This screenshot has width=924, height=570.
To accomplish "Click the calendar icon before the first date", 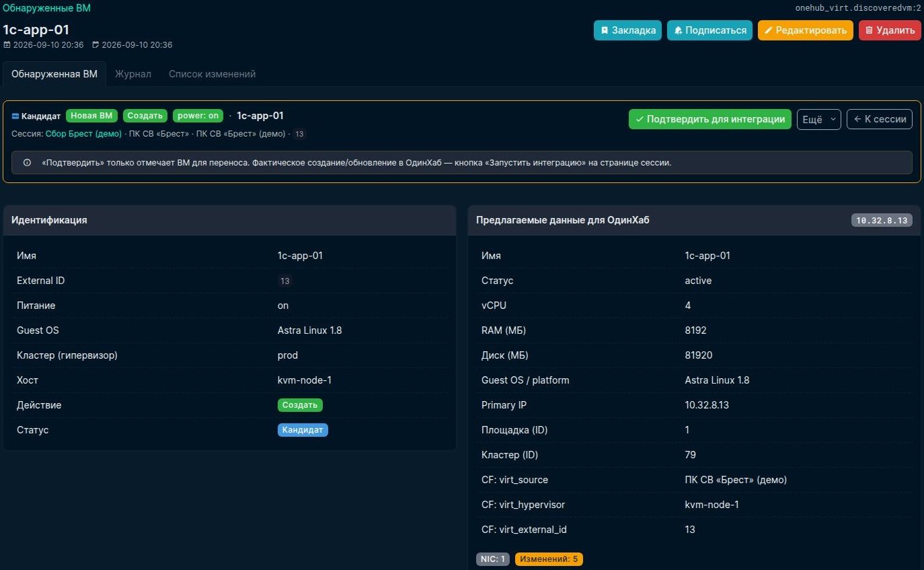I will [x=7, y=45].
